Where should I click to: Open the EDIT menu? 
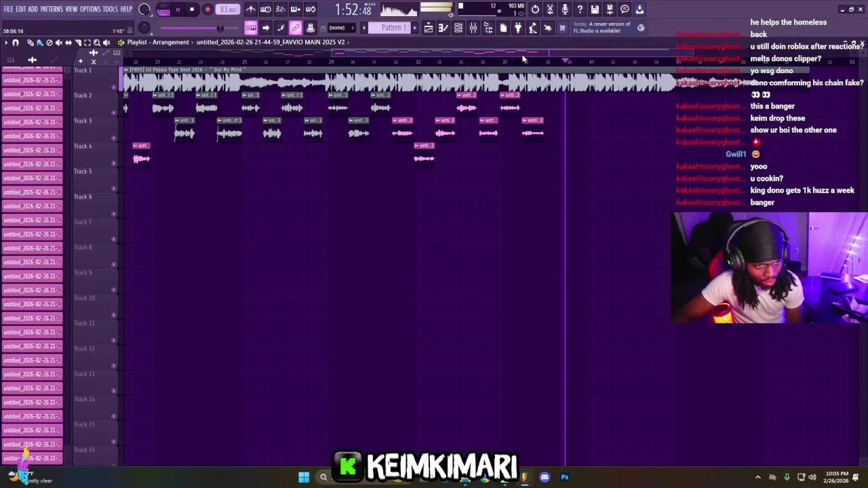point(21,9)
